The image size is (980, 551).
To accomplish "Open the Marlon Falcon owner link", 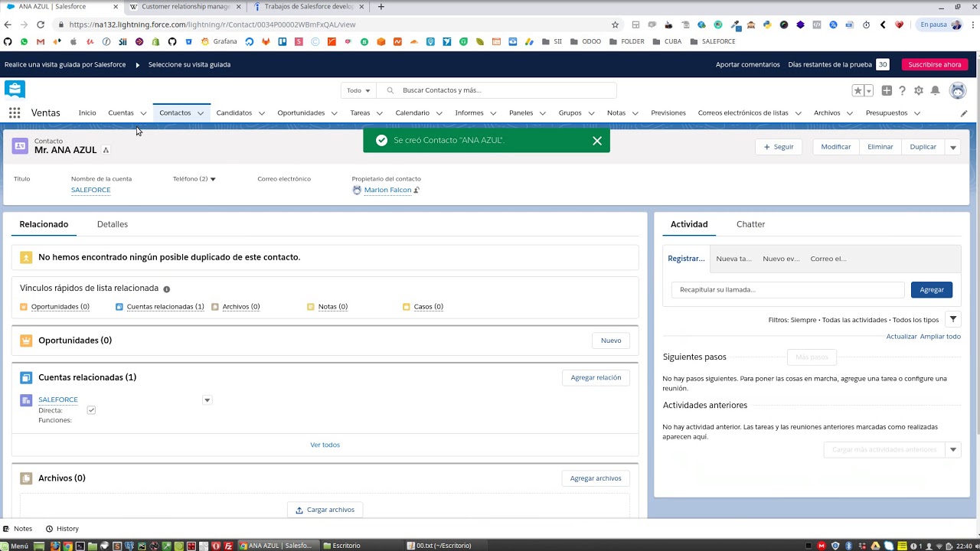I will (x=387, y=190).
